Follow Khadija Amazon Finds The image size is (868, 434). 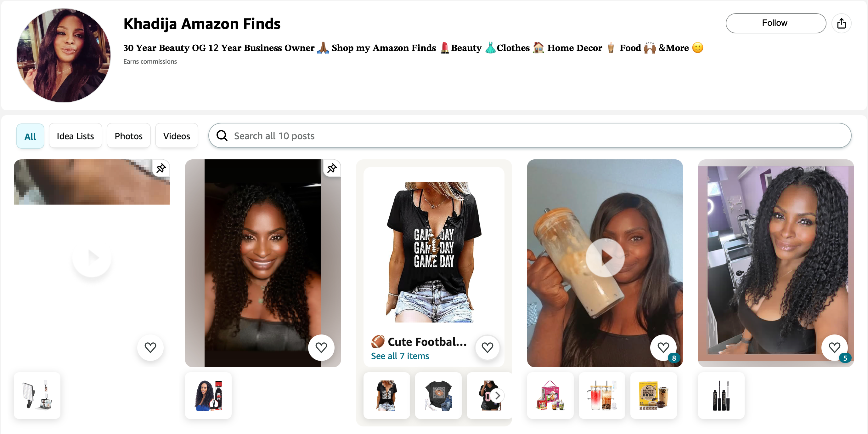tap(775, 23)
